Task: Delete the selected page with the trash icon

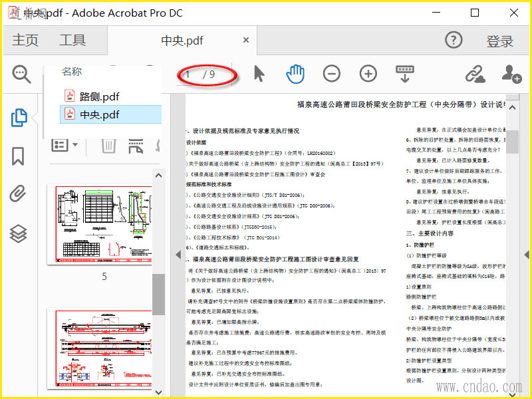Action: pos(108,146)
